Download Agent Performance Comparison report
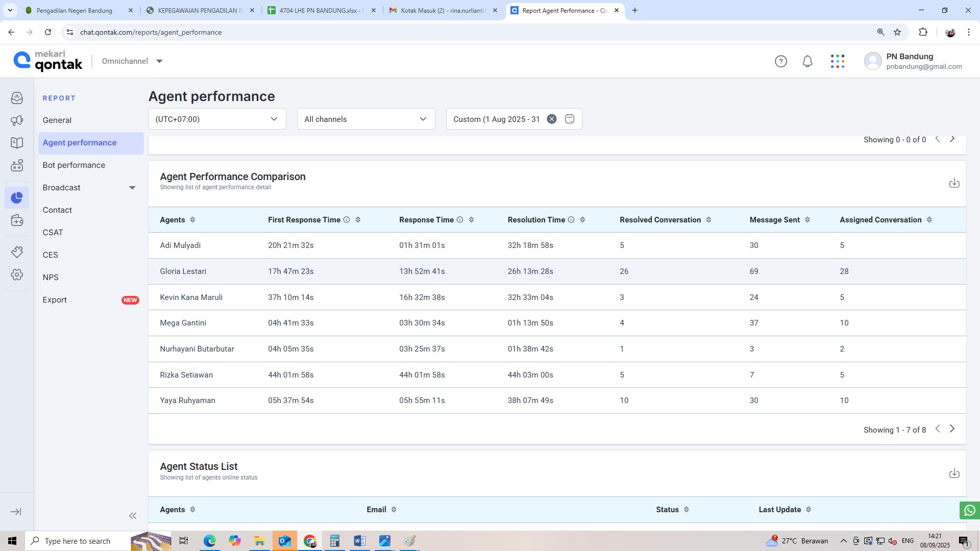 pos(954,183)
